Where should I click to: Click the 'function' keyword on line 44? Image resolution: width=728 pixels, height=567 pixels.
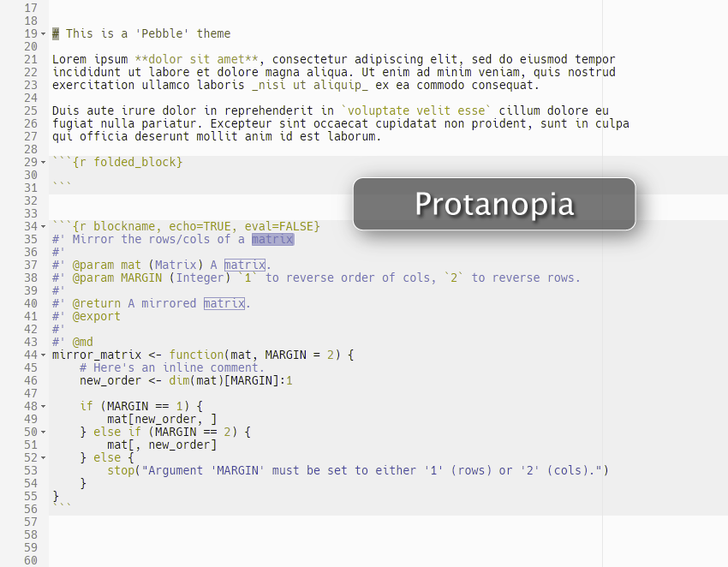tap(196, 355)
